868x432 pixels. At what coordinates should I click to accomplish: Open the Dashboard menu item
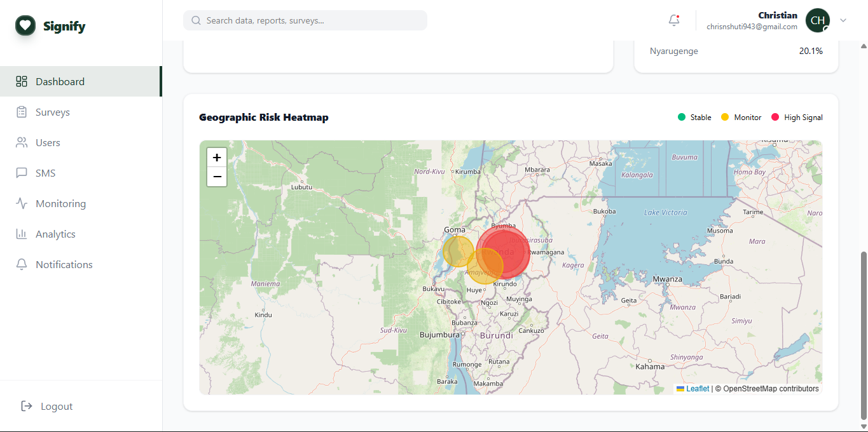click(x=81, y=81)
